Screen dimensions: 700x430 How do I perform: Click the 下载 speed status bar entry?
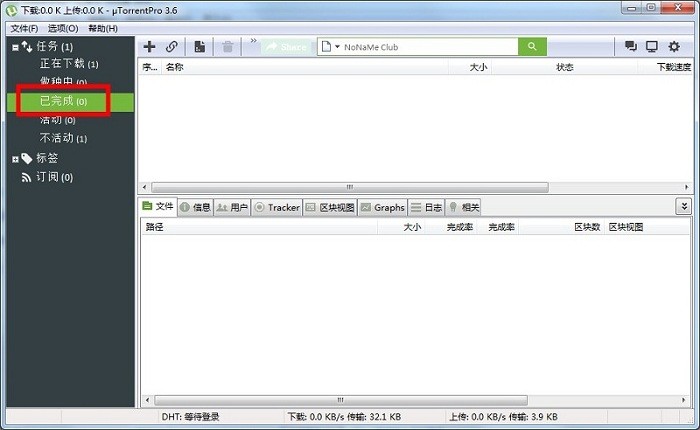(x=344, y=417)
